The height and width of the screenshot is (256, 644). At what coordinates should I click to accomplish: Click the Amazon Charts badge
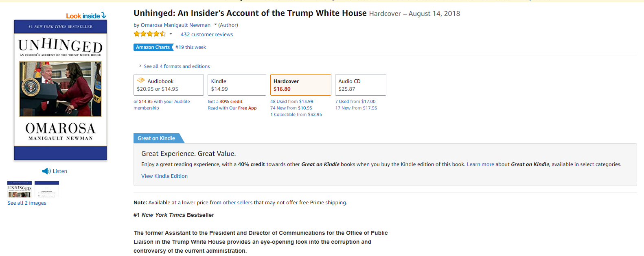[153, 47]
